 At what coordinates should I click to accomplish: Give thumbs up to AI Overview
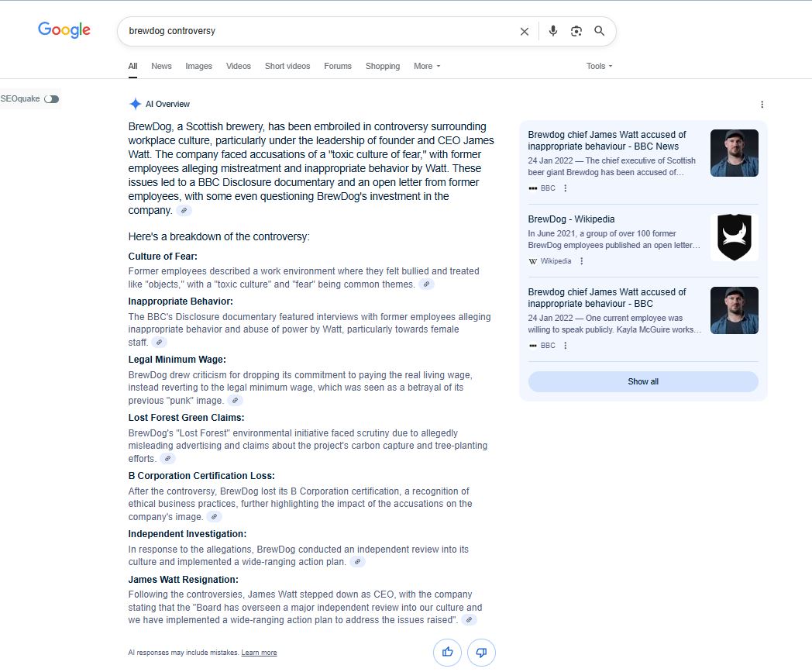[x=447, y=653]
